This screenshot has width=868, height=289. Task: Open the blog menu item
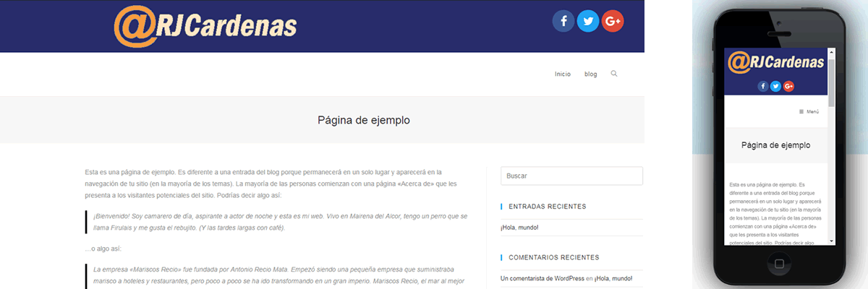[x=591, y=74]
